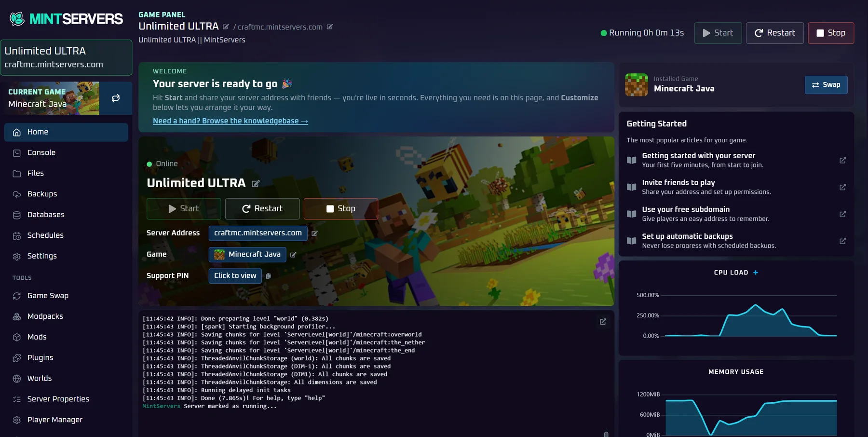
Task: Go to Plugins
Action: pyautogui.click(x=66, y=358)
